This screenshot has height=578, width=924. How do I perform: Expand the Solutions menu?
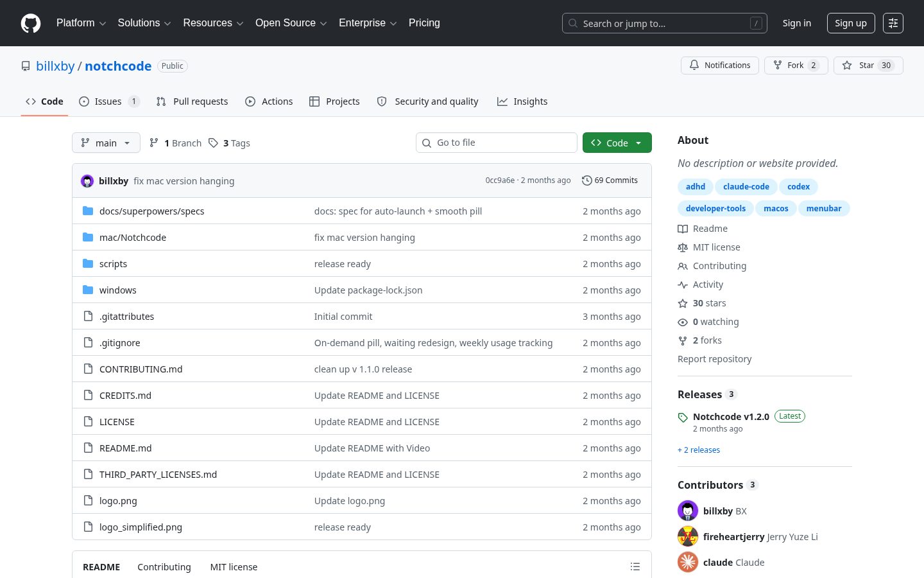144,23
